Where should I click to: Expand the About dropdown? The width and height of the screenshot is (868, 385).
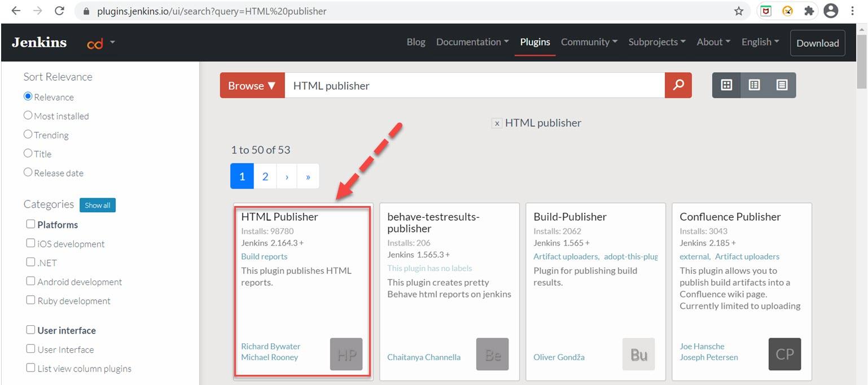tap(713, 42)
